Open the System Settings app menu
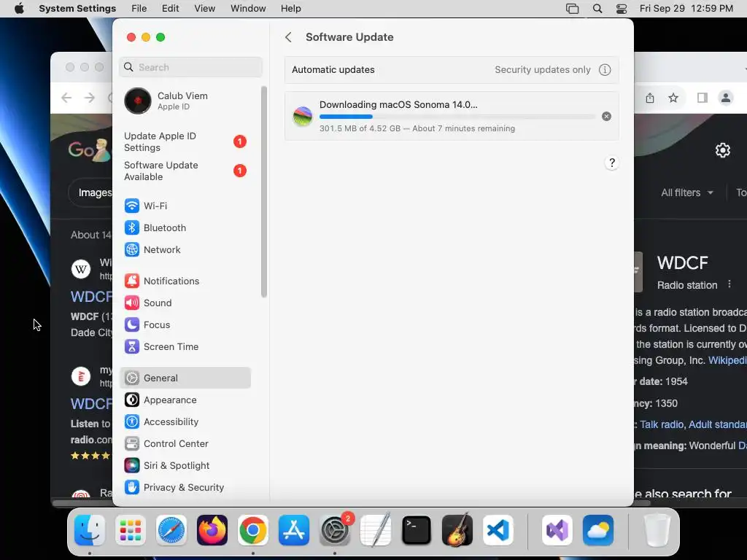The width and height of the screenshot is (747, 560). [x=77, y=9]
